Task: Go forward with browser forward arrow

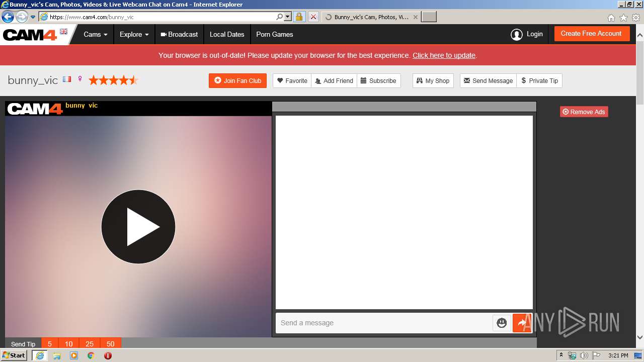Action: click(22, 17)
